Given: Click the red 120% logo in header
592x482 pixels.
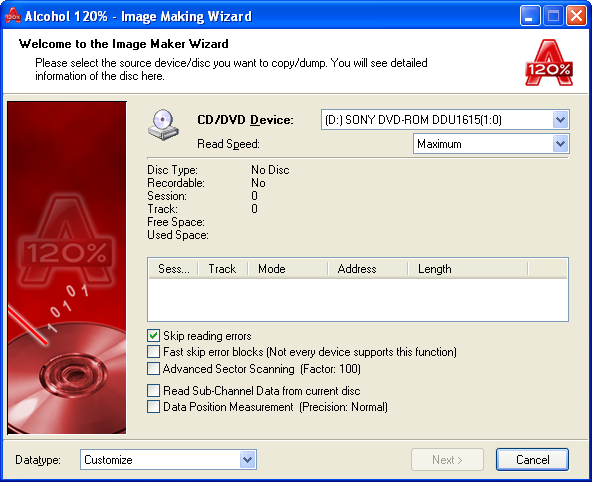Looking at the screenshot, I should (549, 63).
